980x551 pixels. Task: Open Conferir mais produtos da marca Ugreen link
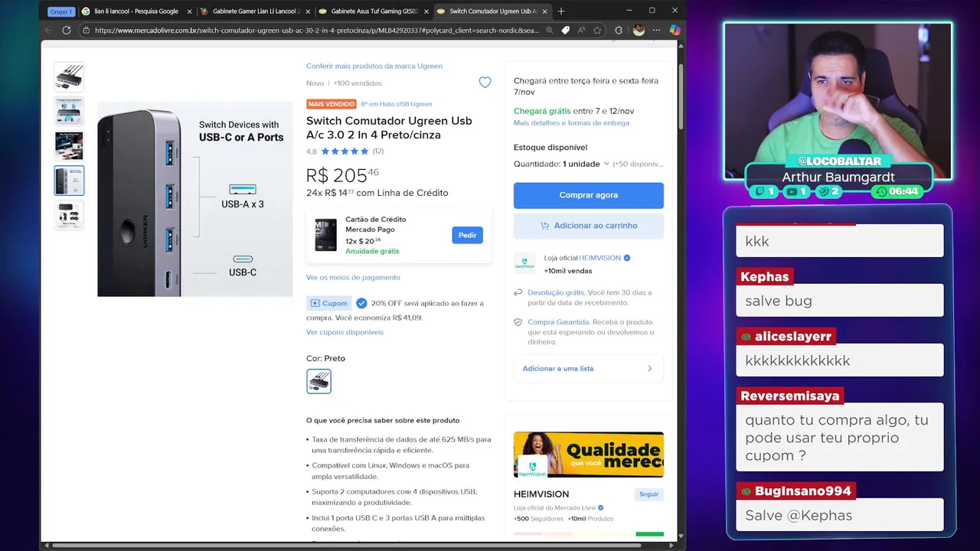point(374,66)
